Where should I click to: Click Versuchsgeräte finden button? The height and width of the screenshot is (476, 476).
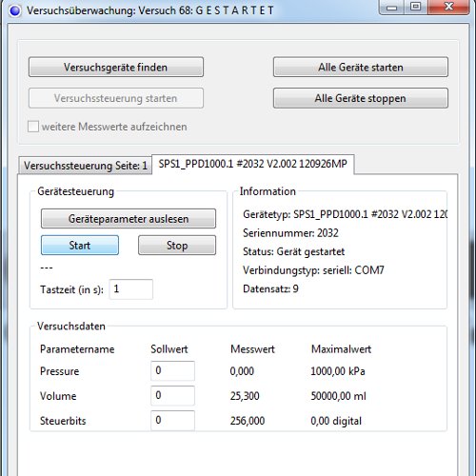click(x=116, y=67)
